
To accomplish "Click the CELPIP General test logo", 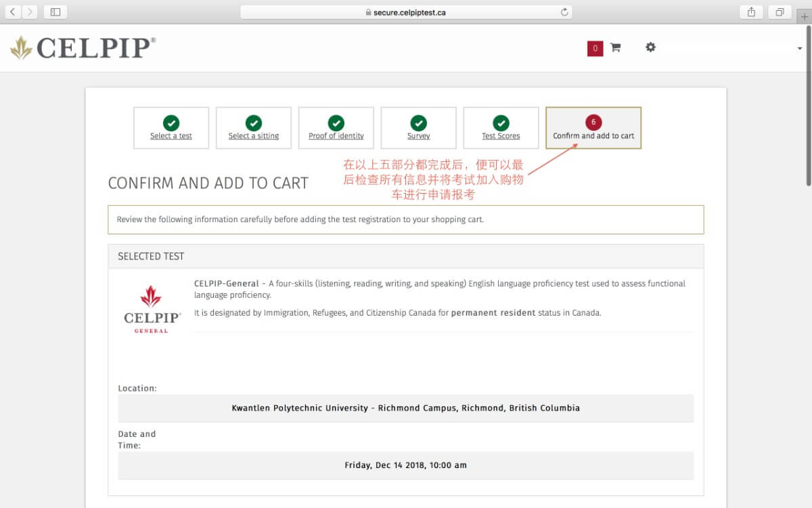I will tap(152, 309).
